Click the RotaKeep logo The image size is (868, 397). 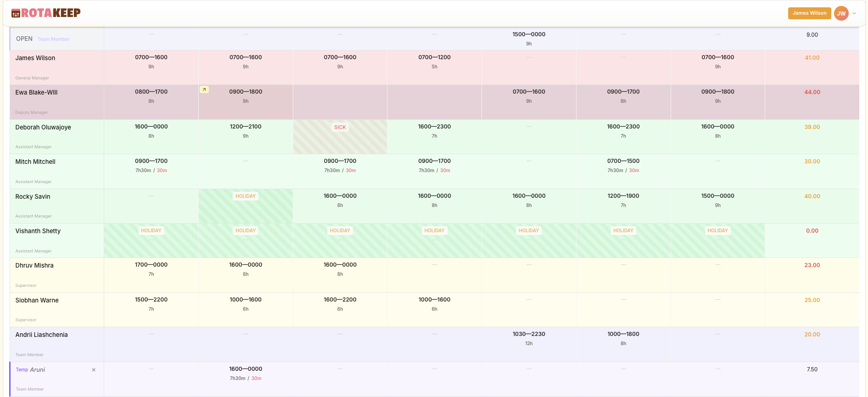(x=46, y=13)
